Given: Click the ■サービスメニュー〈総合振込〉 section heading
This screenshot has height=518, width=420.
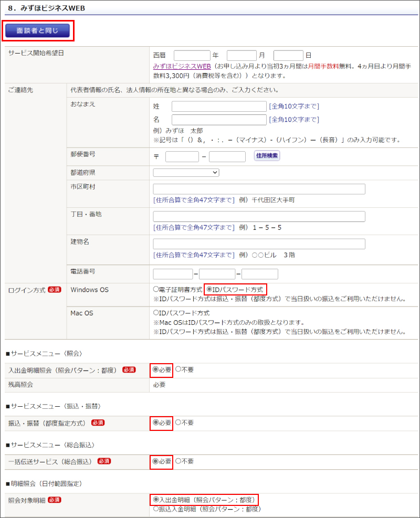Looking at the screenshot, I should [x=50, y=445].
